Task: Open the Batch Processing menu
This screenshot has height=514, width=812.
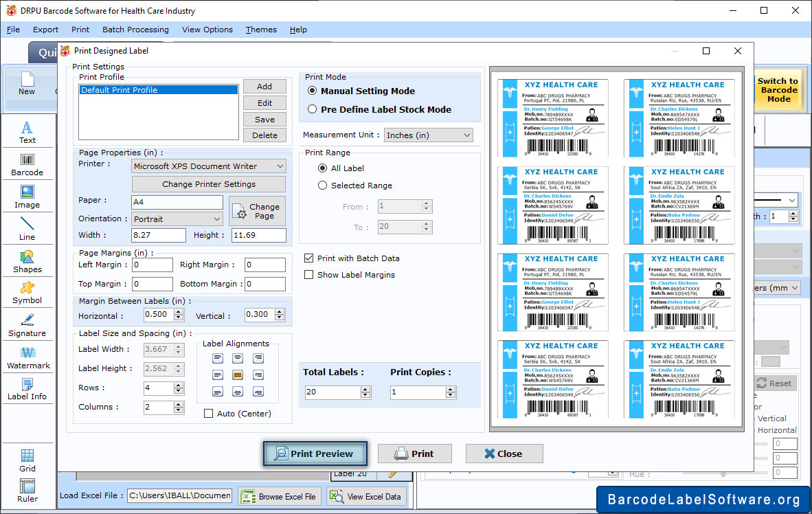Action: (136, 30)
